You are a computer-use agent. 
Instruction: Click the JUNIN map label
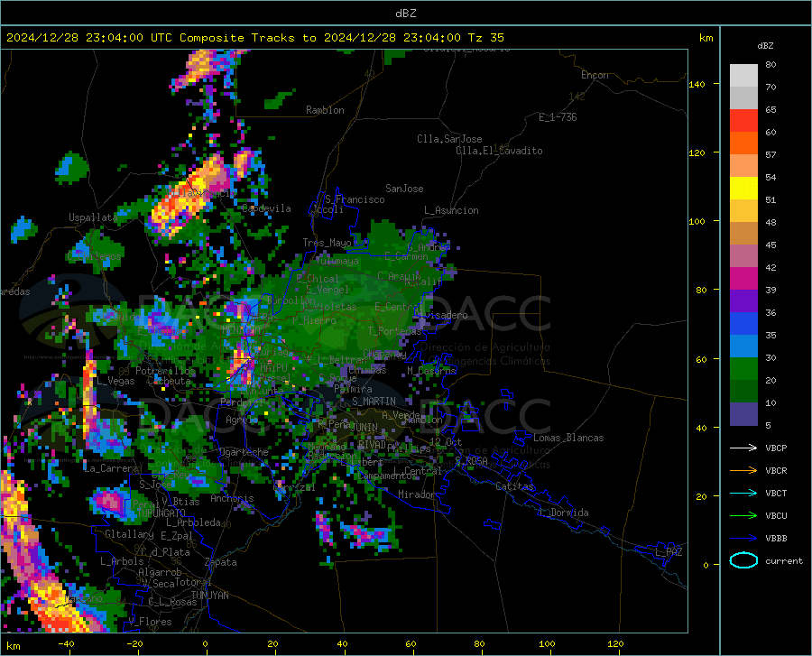364,427
